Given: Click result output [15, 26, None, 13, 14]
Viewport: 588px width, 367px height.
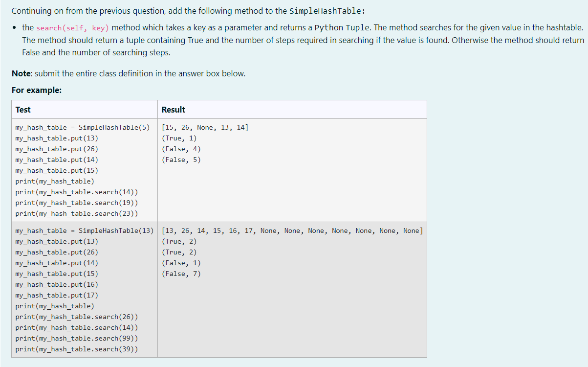Looking at the screenshot, I should point(204,127).
